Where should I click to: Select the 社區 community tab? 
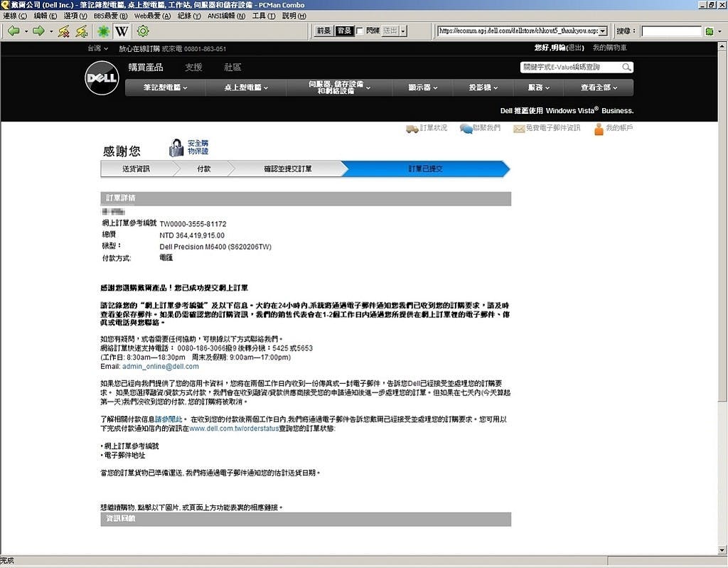232,68
